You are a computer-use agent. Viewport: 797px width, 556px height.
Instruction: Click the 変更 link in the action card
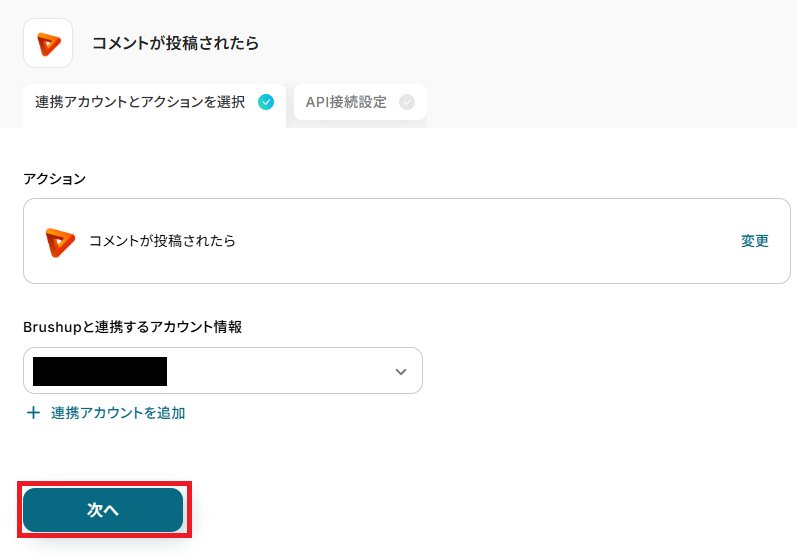[x=755, y=241]
